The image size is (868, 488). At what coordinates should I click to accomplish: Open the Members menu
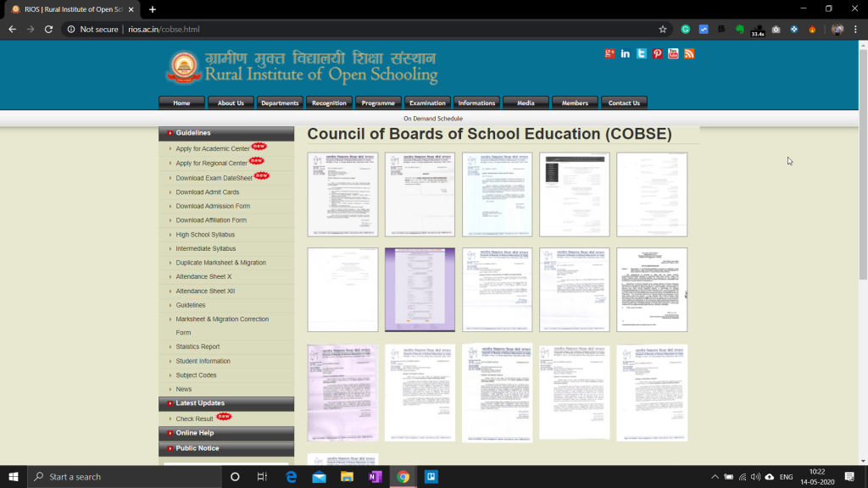(576, 103)
